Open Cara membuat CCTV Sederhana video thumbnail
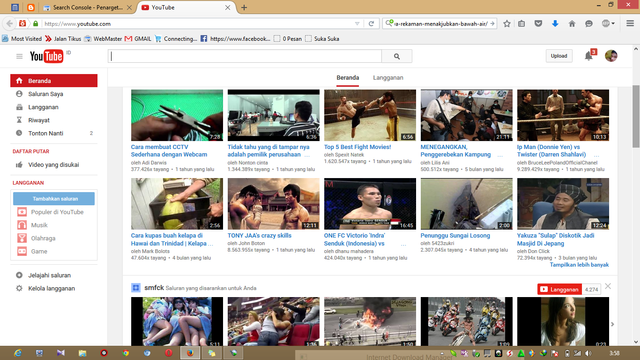Viewport: 640px width, 360px height. [177, 115]
